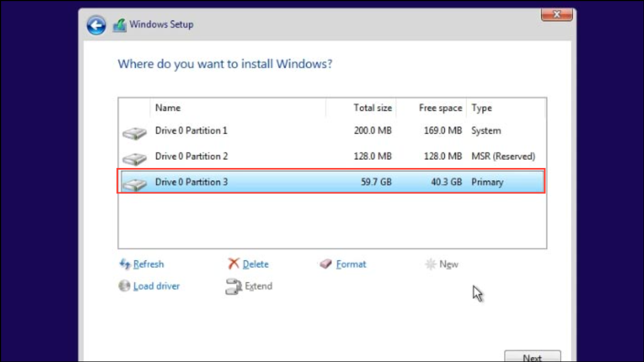Click the starburst New icon
The width and height of the screenshot is (644, 362).
point(430,264)
